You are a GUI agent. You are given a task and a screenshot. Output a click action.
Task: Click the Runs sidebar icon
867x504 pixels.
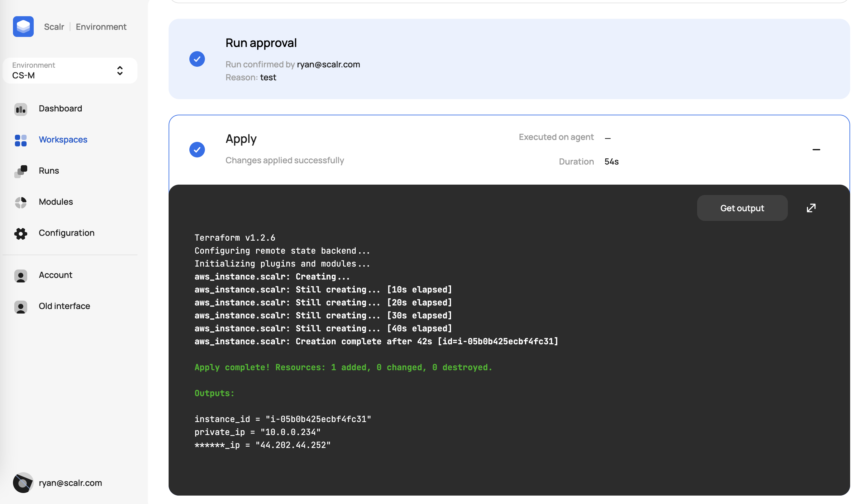[21, 171]
